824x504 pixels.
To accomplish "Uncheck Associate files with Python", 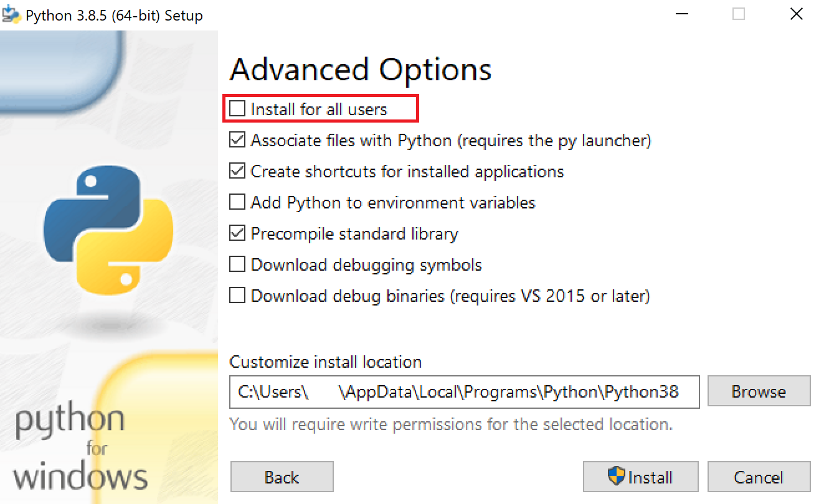I will [x=237, y=140].
